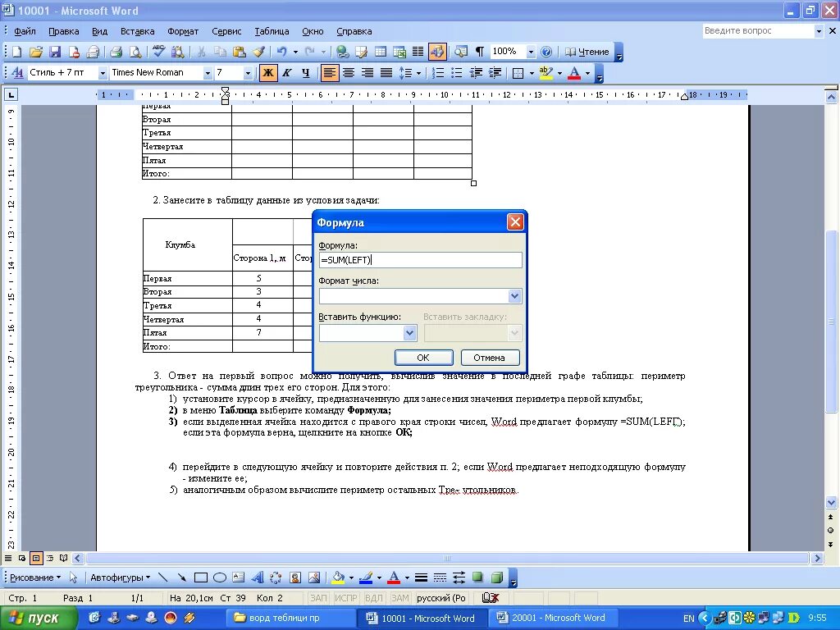This screenshot has width=840, height=630.
Task: Click the Insert Table icon
Action: 381,52
